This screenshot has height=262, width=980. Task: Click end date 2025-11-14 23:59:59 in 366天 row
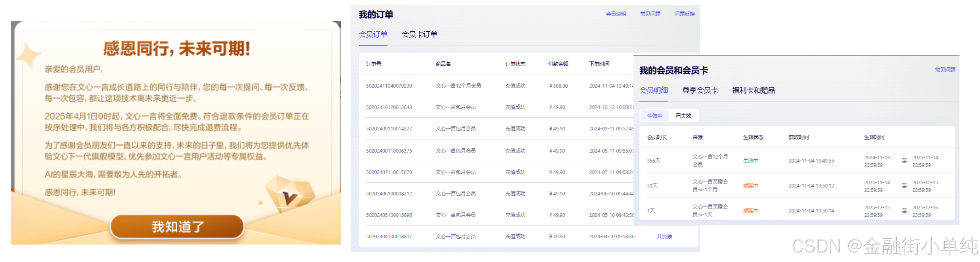925,161
